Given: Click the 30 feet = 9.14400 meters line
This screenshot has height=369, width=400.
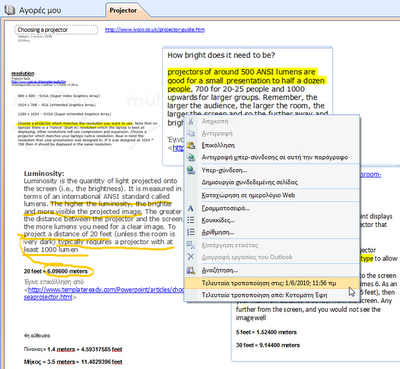Looking at the screenshot, I should tap(268, 345).
